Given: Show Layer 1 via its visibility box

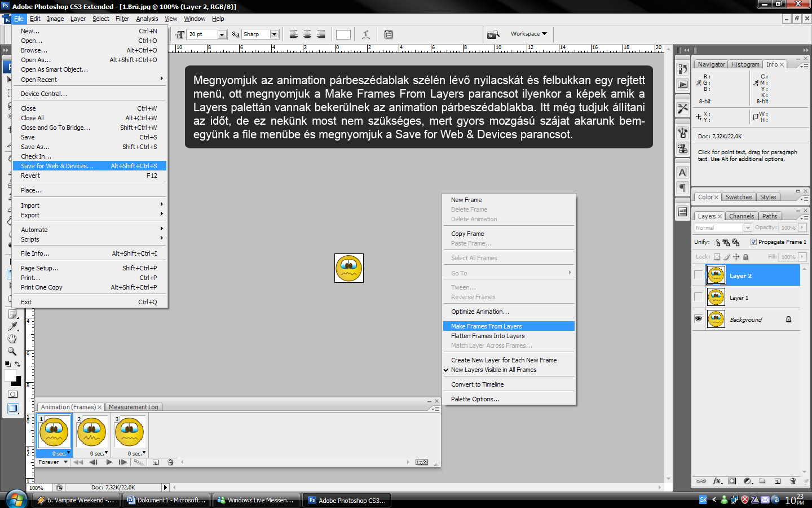Looking at the screenshot, I should (699, 297).
